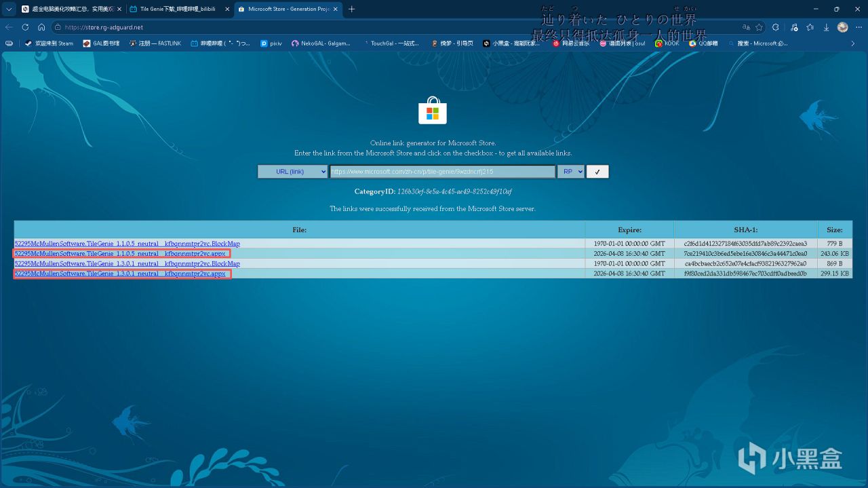The height and width of the screenshot is (488, 868).
Task: Click the sidebar toggle icon left of bookmarks
Action: [9, 43]
